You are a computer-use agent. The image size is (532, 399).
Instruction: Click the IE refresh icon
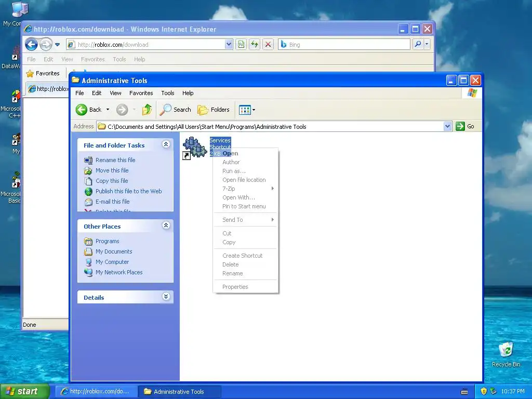[255, 45]
